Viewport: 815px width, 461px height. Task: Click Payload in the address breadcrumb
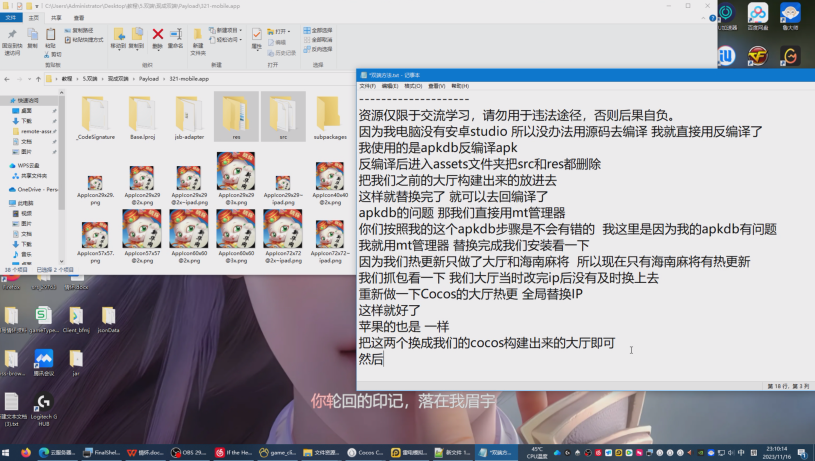148,78
